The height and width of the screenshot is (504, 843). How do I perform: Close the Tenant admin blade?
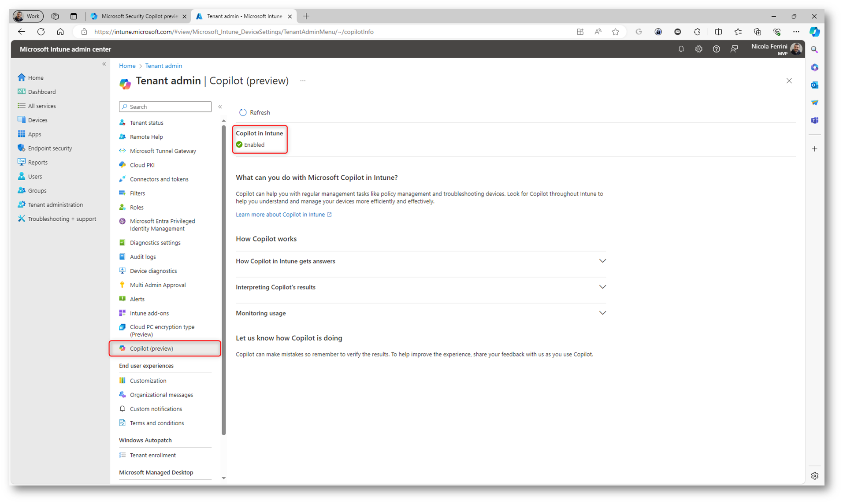point(789,81)
